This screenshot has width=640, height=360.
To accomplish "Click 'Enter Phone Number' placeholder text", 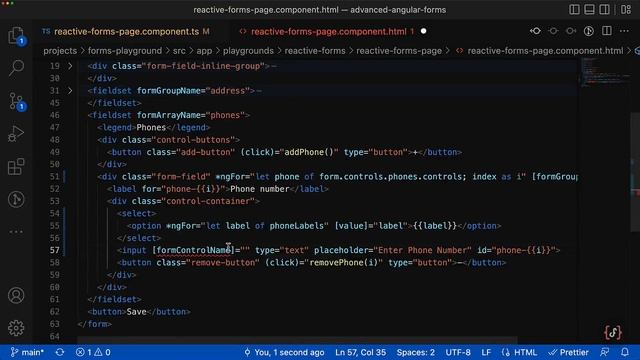I will [x=422, y=250].
